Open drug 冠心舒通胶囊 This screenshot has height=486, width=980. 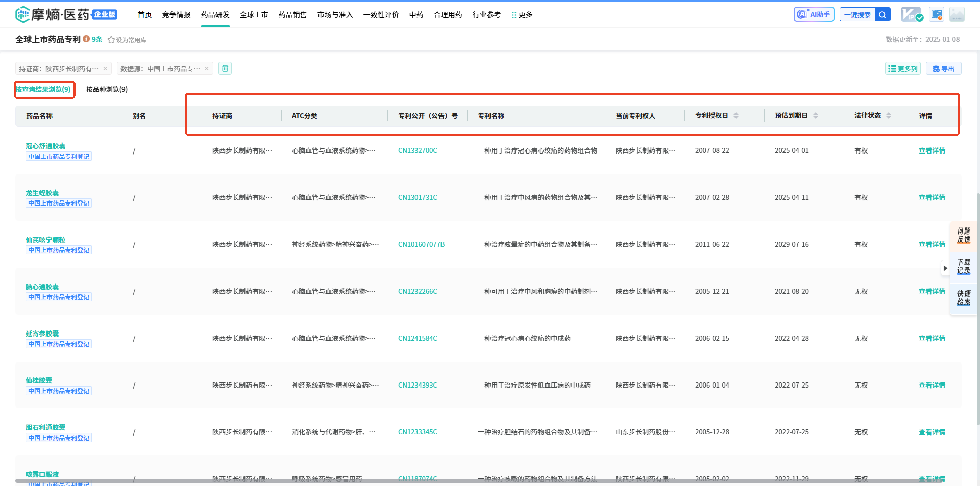click(45, 146)
